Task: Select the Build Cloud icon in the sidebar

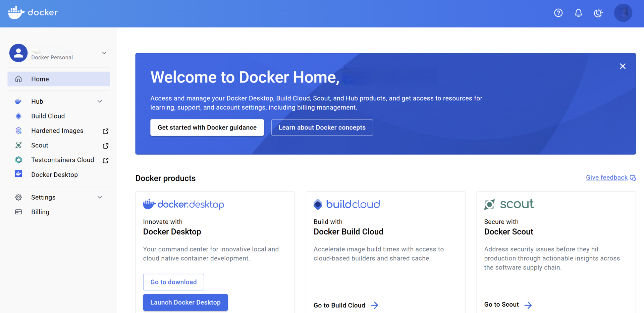Action: point(18,116)
